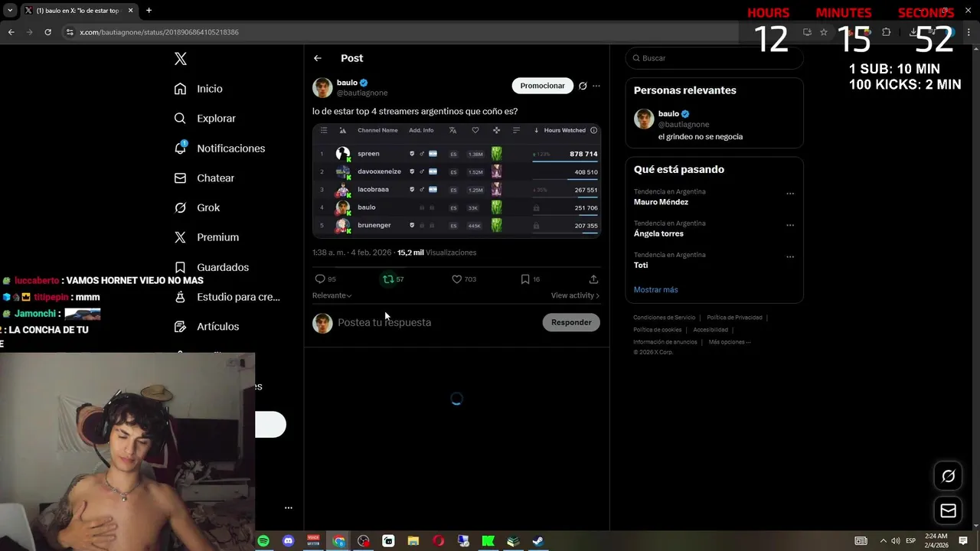Open Explorar in sidebar
Viewport: 980px width, 551px height.
[204, 119]
